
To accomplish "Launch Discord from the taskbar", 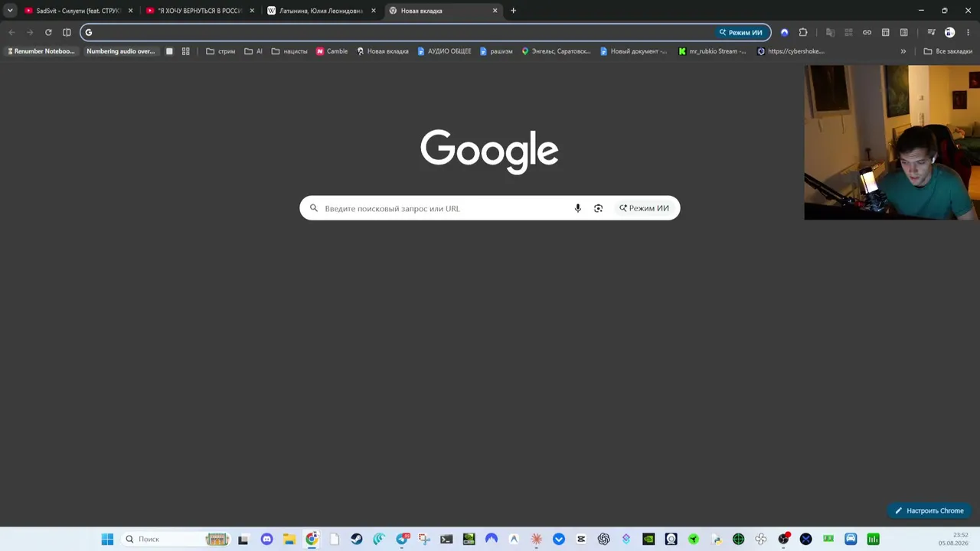I will (266, 540).
